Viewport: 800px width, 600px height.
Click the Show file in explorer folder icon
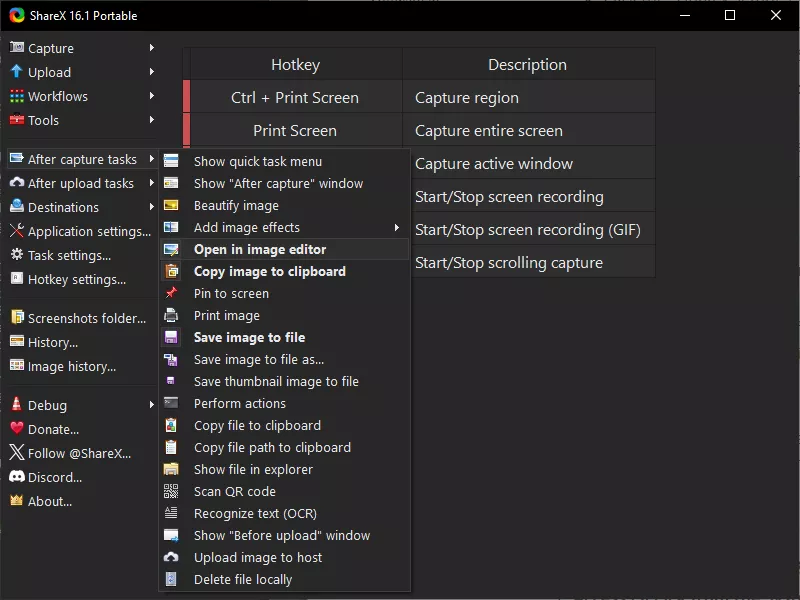pos(171,469)
